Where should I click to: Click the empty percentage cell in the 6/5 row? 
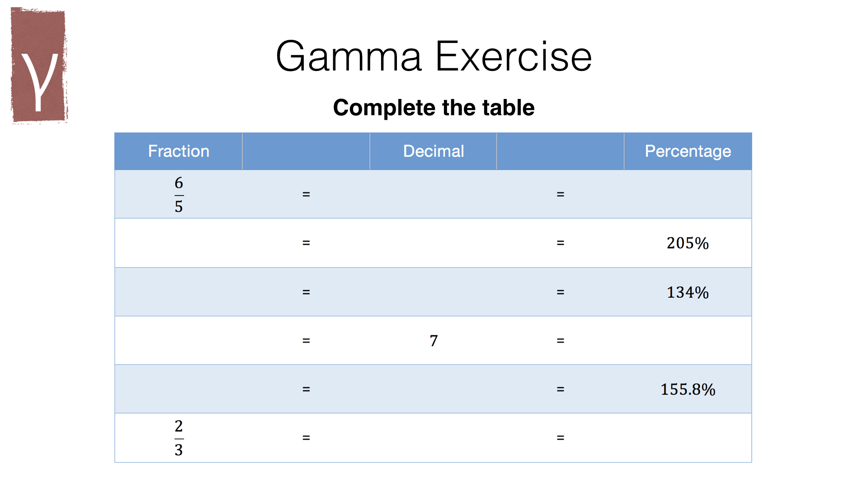tap(687, 194)
